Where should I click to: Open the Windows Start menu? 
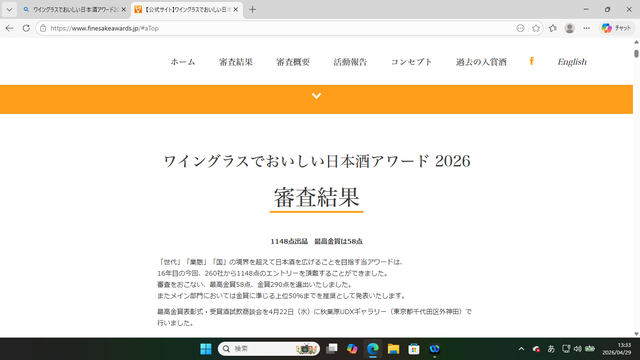(x=206, y=349)
